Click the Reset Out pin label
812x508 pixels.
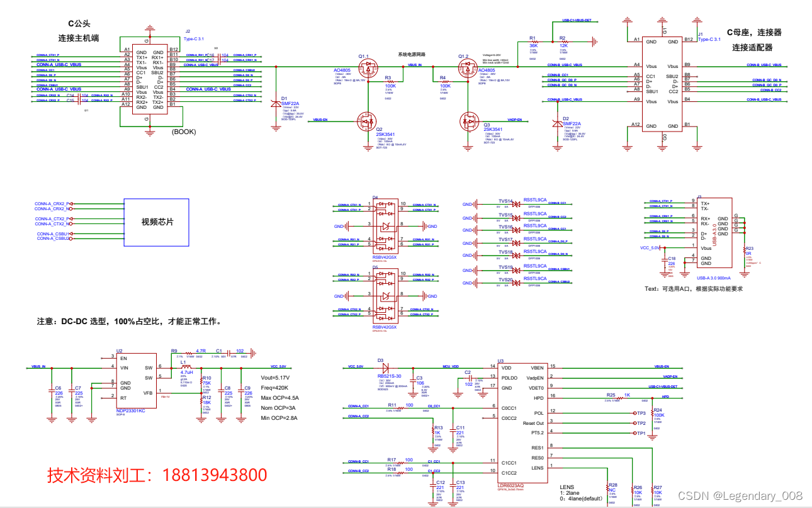[x=533, y=423]
